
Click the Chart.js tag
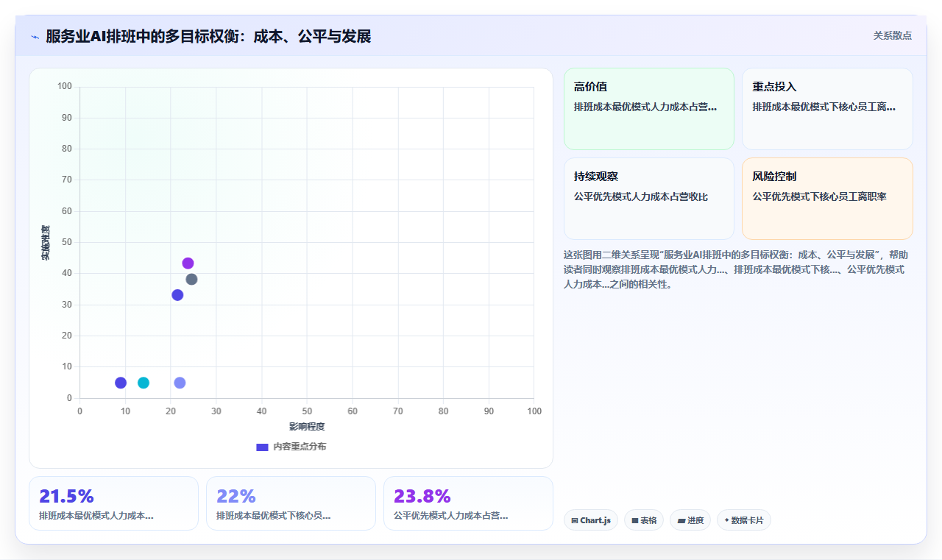[x=591, y=520]
